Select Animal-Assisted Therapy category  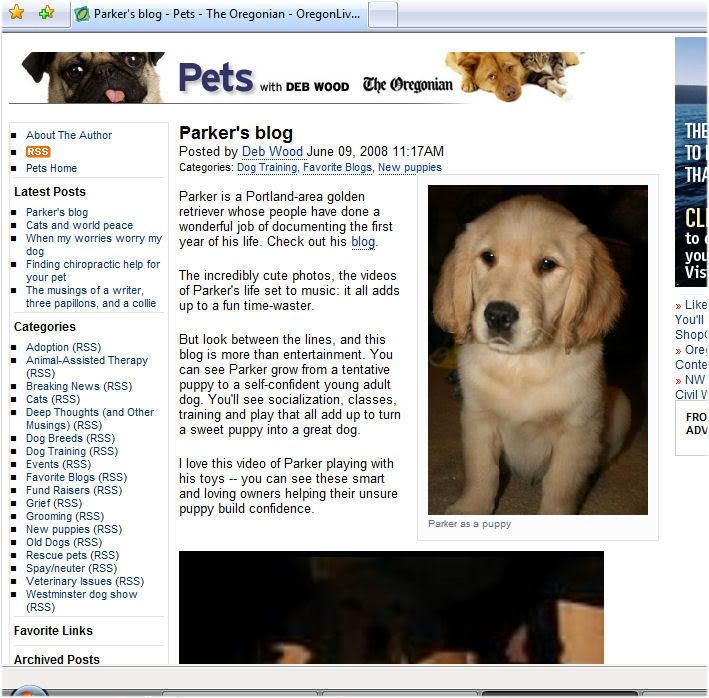coord(87,360)
